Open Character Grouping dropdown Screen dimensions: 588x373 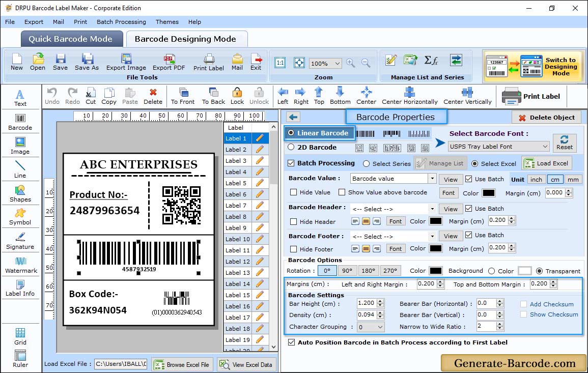[x=371, y=327]
